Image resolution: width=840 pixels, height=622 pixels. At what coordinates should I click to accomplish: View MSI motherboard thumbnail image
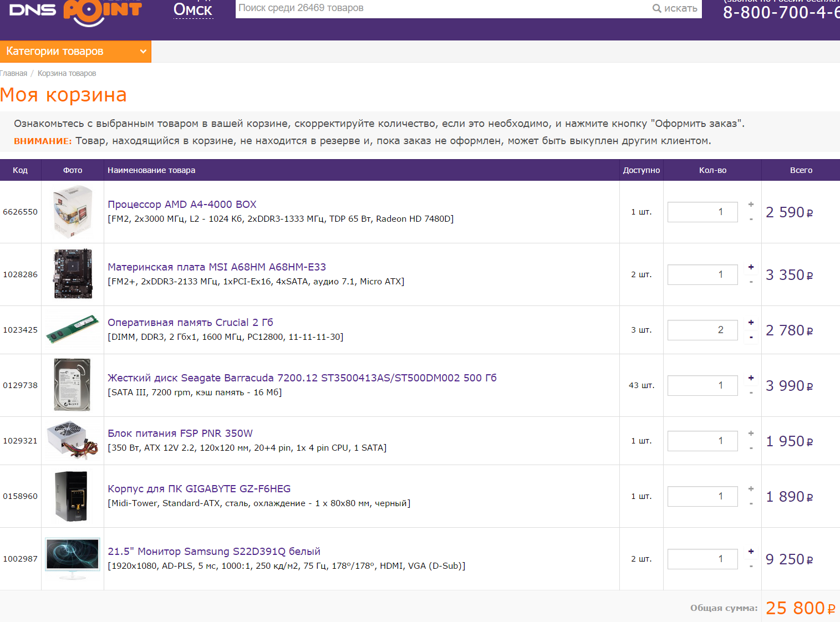click(x=73, y=274)
